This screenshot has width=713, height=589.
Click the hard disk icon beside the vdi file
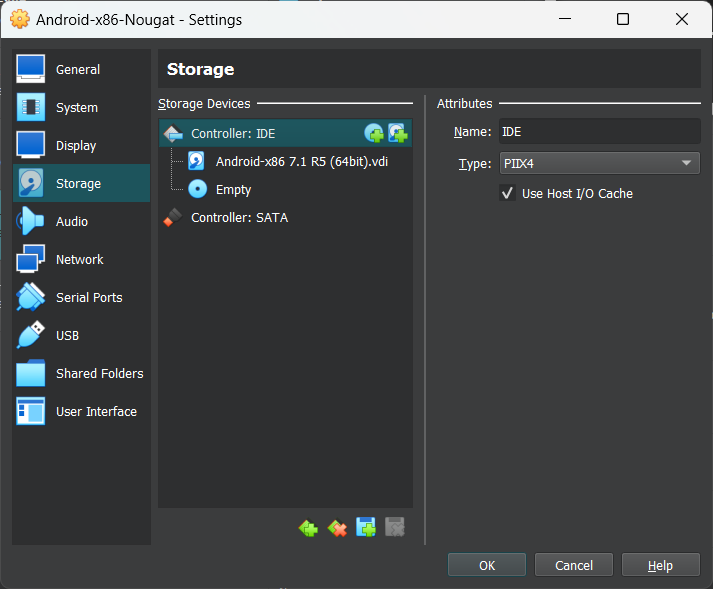[x=196, y=161]
